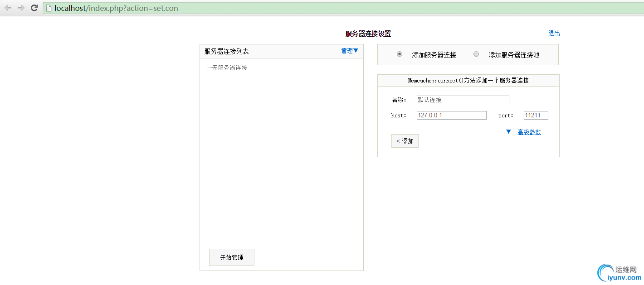The image size is (644, 285).
Task: Click the Memcache::connect() panel title
Action: [x=468, y=80]
